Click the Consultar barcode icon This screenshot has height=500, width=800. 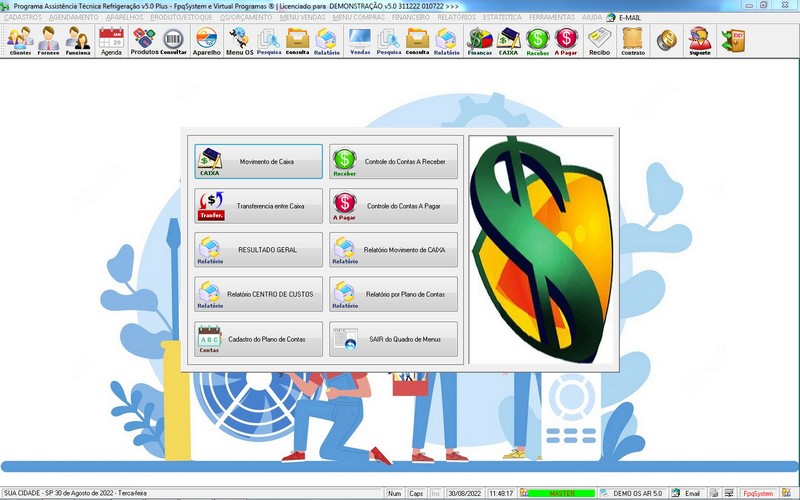point(173,40)
